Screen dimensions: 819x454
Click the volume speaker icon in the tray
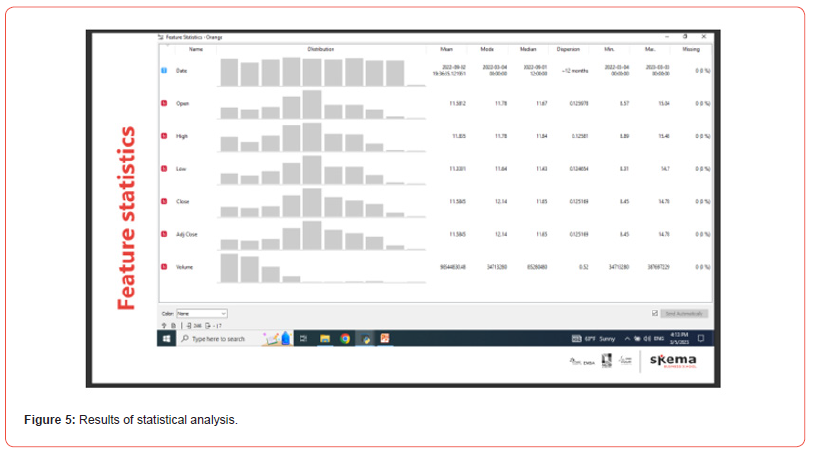pos(647,339)
